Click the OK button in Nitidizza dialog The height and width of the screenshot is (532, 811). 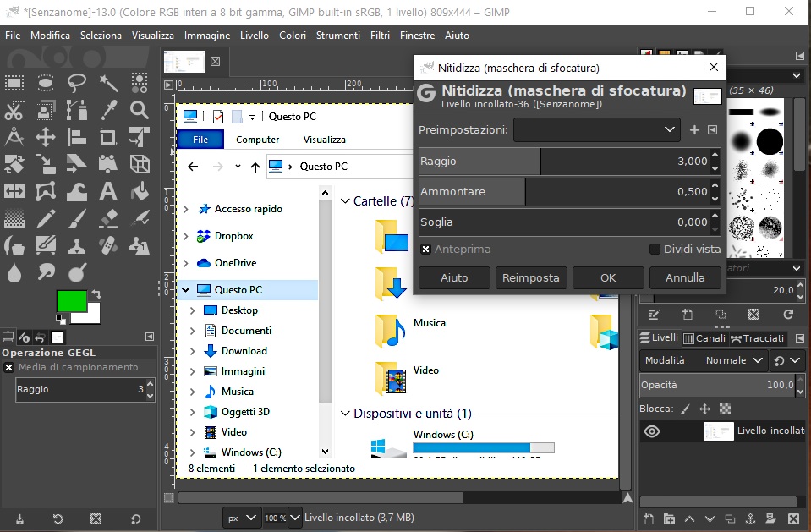608,278
